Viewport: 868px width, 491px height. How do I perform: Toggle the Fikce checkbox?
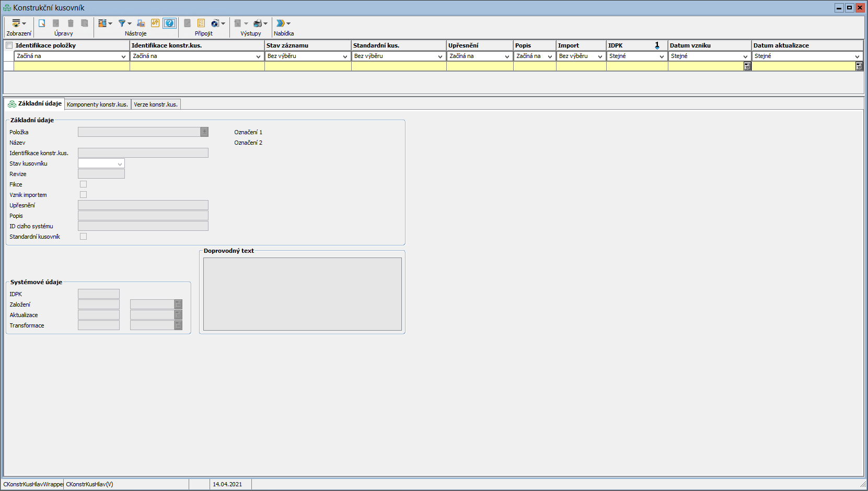point(83,184)
